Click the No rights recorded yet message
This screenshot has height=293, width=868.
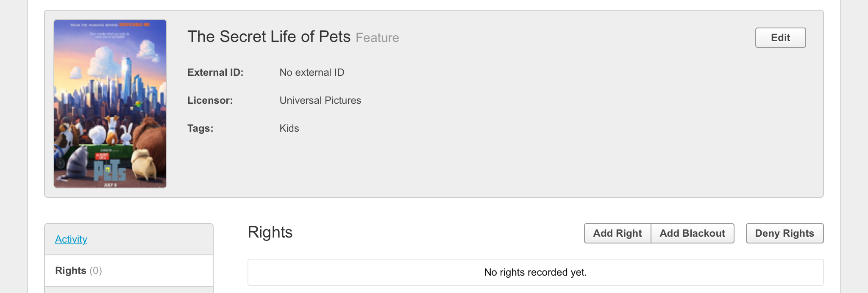tap(535, 272)
